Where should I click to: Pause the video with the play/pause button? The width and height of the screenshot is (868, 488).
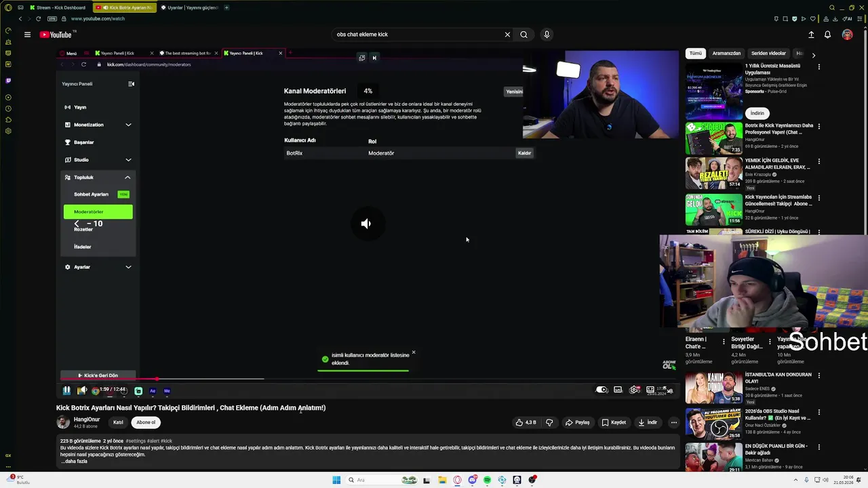point(66,390)
